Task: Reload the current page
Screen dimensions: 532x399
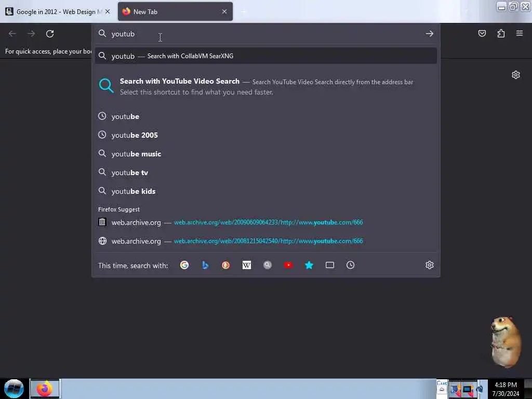Action: pyautogui.click(x=50, y=34)
